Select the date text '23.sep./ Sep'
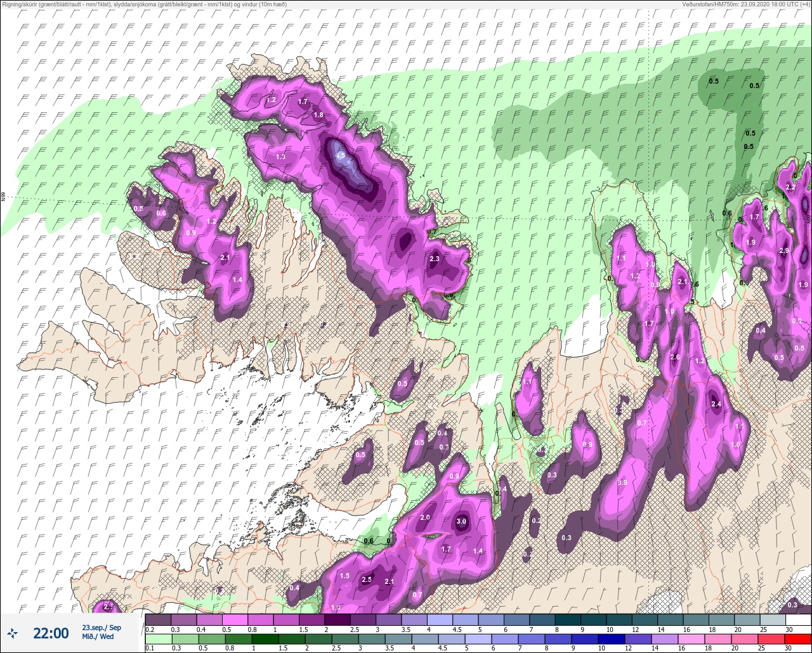The image size is (812, 653). (101, 628)
